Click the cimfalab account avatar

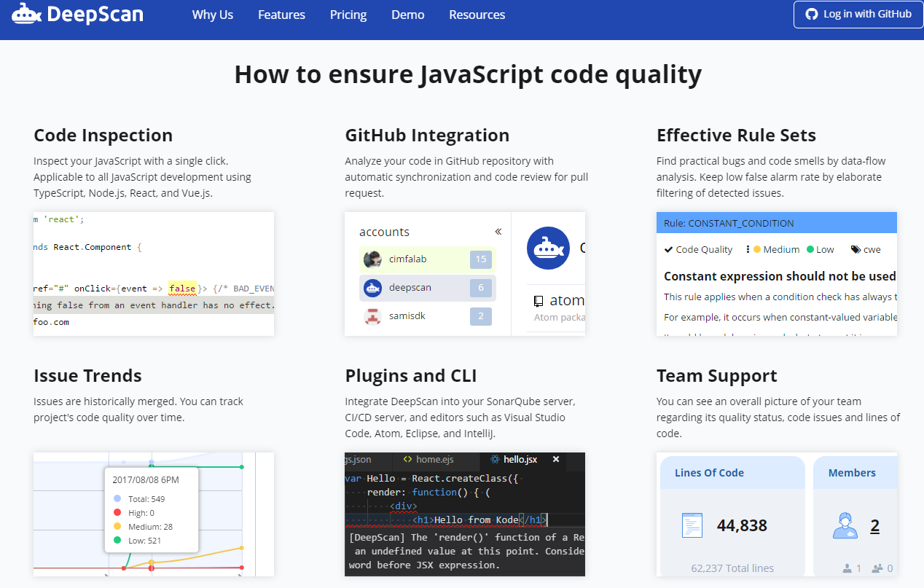pyautogui.click(x=373, y=259)
